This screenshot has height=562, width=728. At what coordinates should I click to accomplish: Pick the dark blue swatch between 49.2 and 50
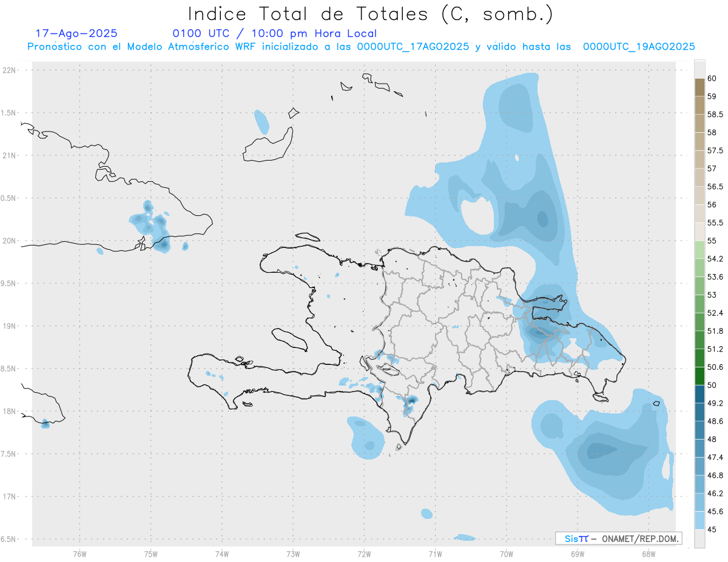pos(699,394)
